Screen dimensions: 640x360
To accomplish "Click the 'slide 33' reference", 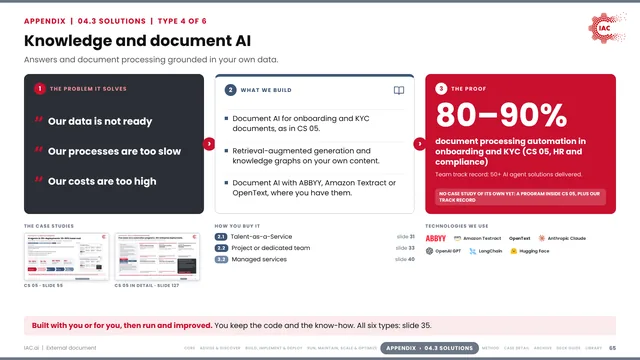I will point(405,248).
